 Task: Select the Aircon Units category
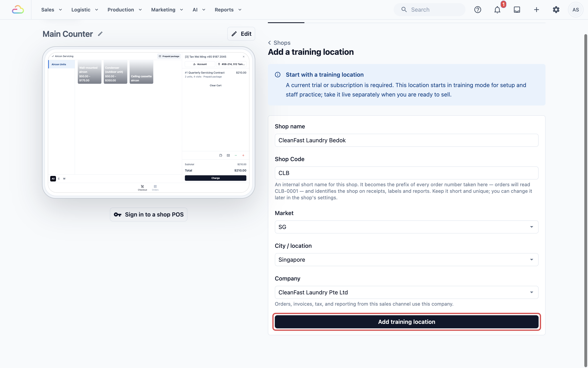click(61, 64)
